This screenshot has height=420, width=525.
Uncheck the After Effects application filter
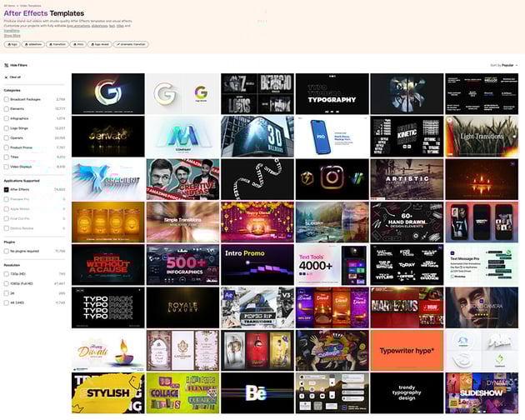coord(7,189)
